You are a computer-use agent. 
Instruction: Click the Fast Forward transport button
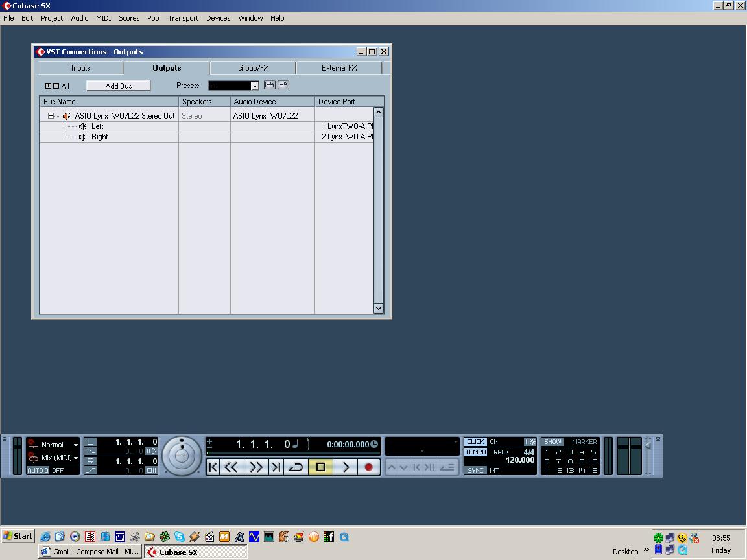pyautogui.click(x=256, y=467)
